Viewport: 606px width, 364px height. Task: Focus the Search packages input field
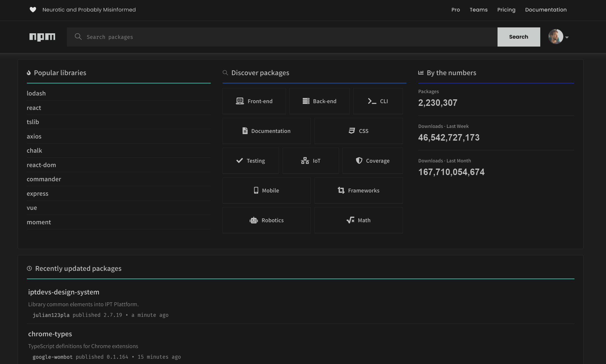pyautogui.click(x=282, y=37)
